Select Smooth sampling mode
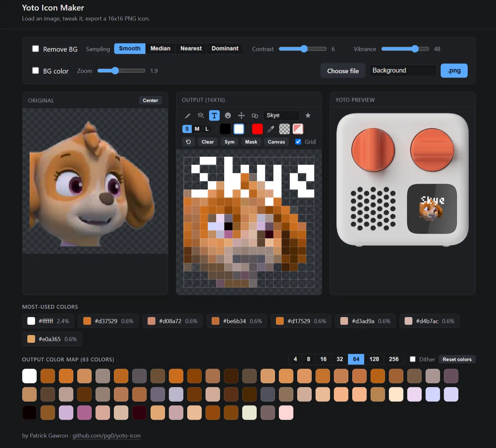The height and width of the screenshot is (448, 496). [x=130, y=49]
